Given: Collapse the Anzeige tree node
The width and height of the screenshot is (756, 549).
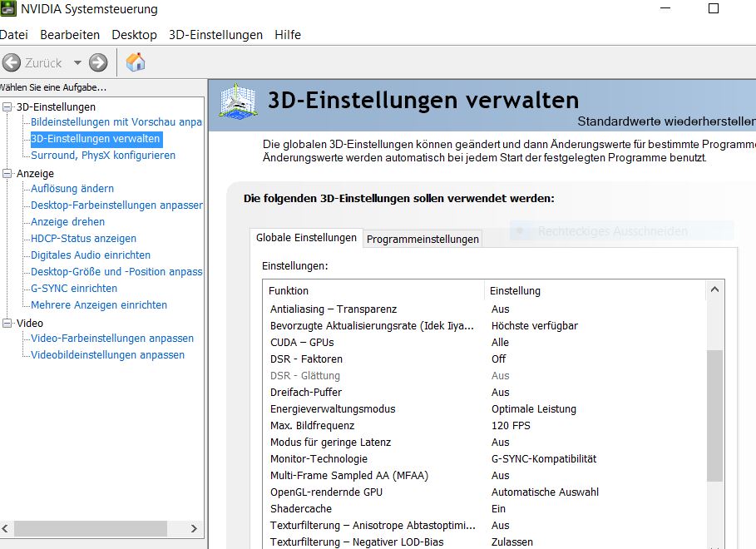Looking at the screenshot, I should pos(7,173).
